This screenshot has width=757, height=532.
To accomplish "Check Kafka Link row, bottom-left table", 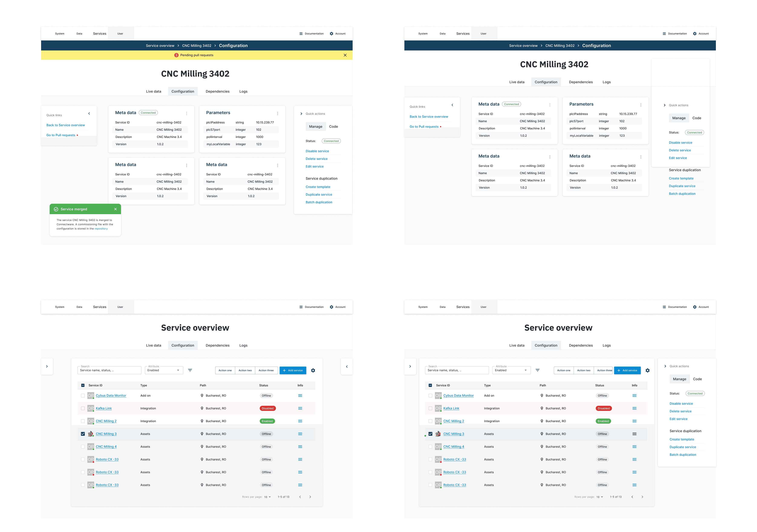I will [83, 409].
